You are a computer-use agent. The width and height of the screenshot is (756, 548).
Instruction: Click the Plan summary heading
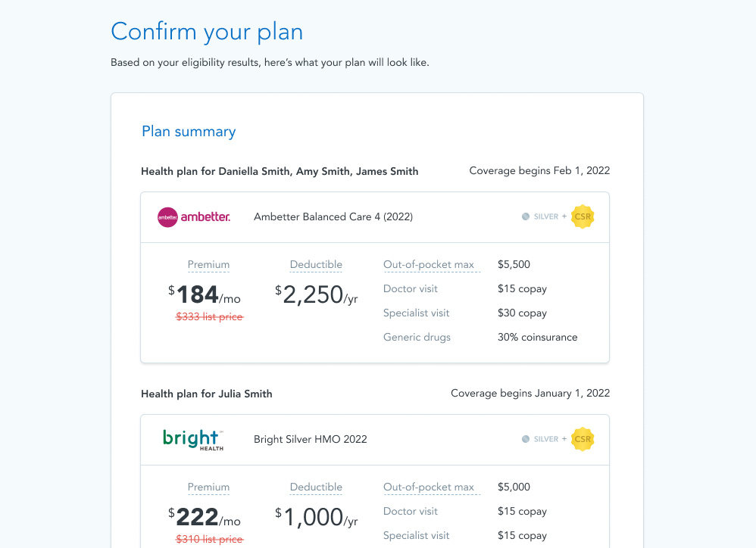pyautogui.click(x=189, y=132)
